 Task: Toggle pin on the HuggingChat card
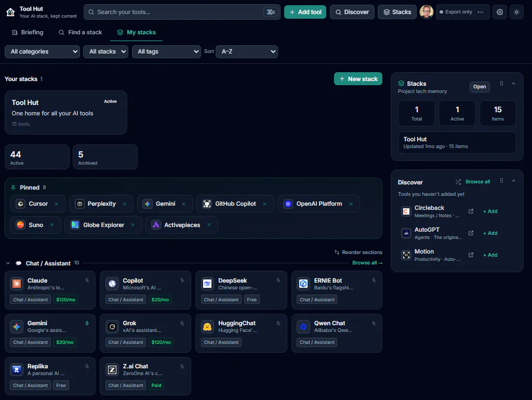pos(278,323)
